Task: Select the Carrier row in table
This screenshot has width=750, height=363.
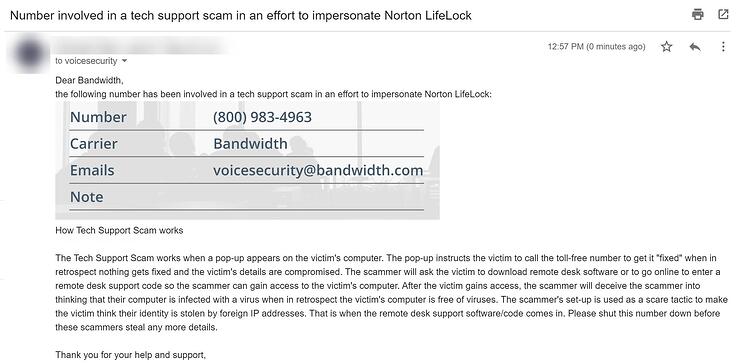Action: coord(246,143)
